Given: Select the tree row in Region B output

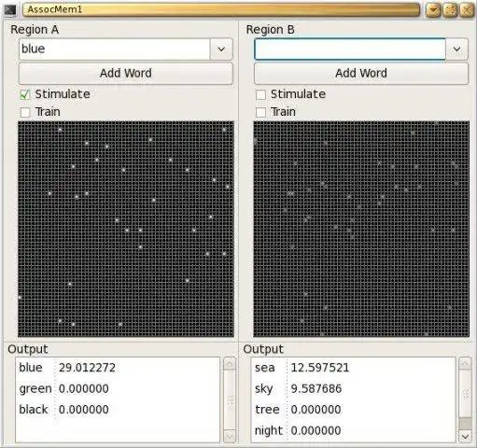Looking at the screenshot, I should (354, 410).
